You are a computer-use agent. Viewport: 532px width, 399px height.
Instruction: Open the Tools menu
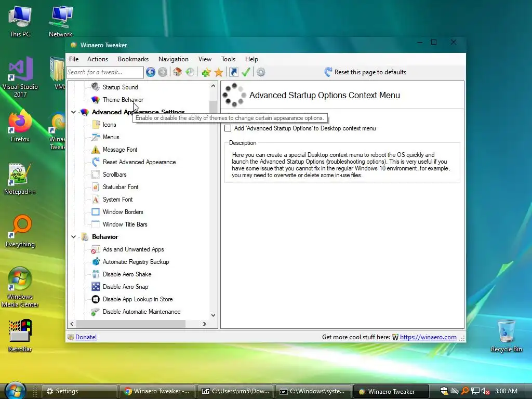[228, 59]
